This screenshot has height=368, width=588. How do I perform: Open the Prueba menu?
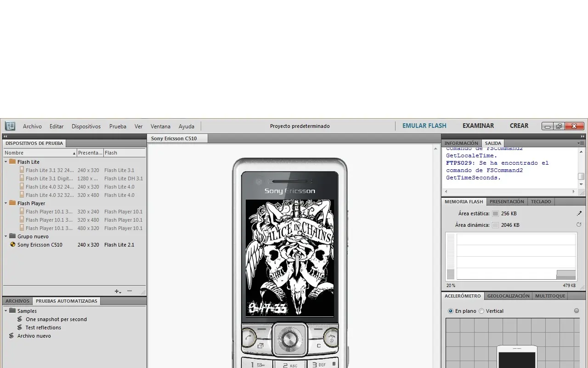[118, 126]
